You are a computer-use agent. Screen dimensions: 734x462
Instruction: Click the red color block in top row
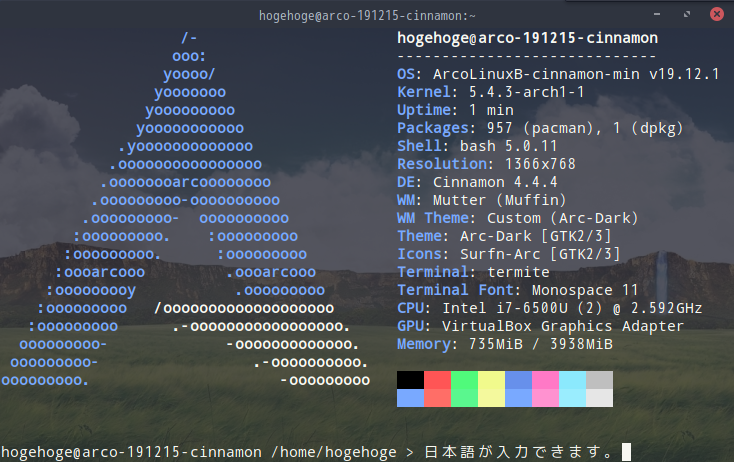click(x=438, y=380)
